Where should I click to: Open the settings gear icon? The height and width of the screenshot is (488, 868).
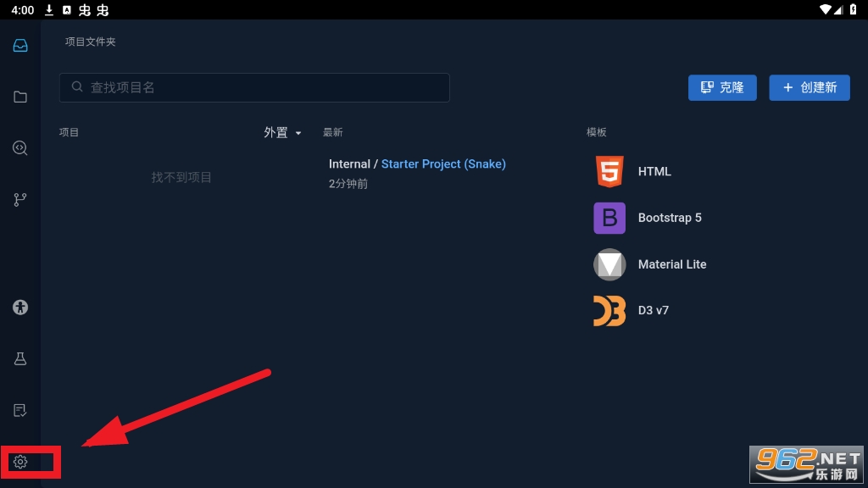pyautogui.click(x=20, y=462)
